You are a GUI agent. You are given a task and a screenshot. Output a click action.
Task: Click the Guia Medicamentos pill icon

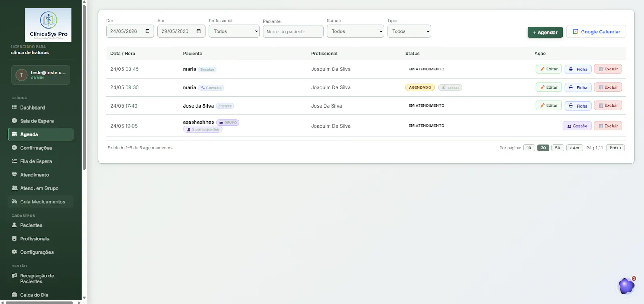pyautogui.click(x=14, y=202)
